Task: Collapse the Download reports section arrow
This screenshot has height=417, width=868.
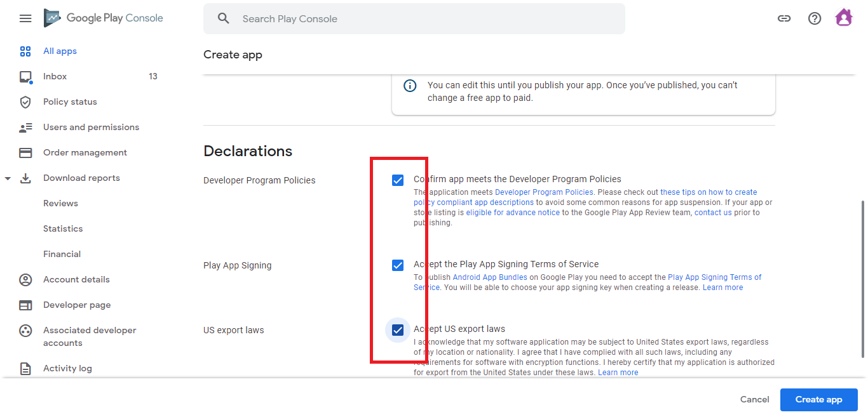Action: [x=8, y=178]
